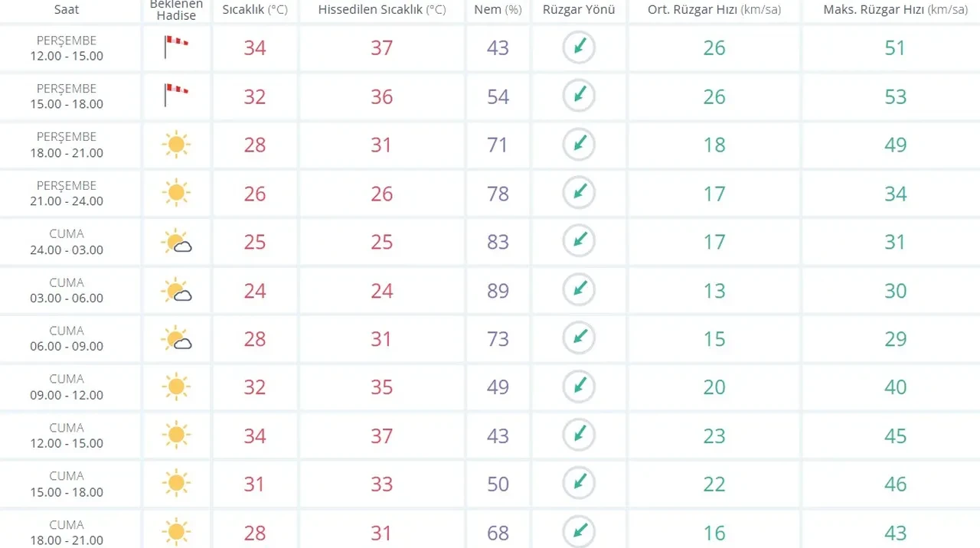
Task: Click the max wind speed value 53
Action: (895, 96)
